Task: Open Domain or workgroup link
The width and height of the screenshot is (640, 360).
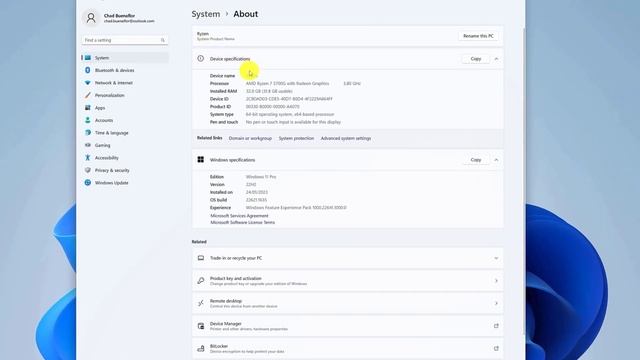Action: coord(250,138)
